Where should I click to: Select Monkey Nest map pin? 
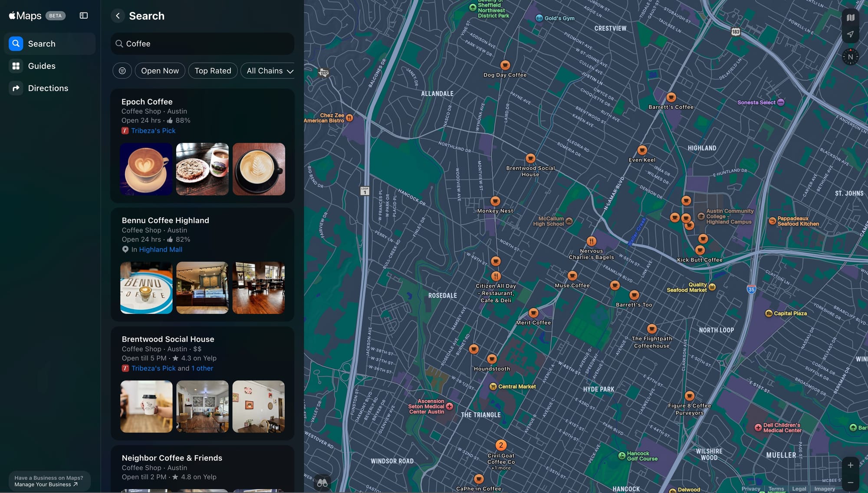coord(495,201)
